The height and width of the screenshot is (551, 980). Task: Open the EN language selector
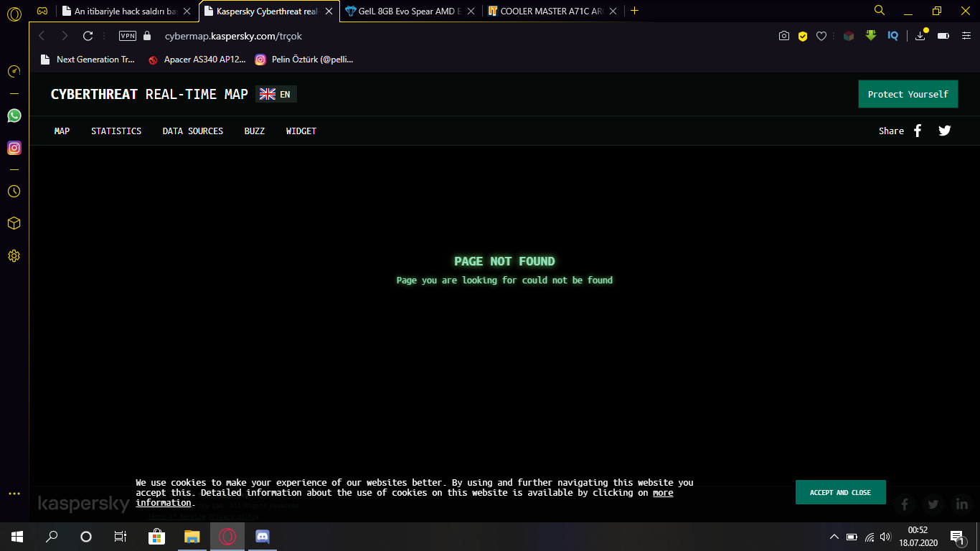(276, 94)
